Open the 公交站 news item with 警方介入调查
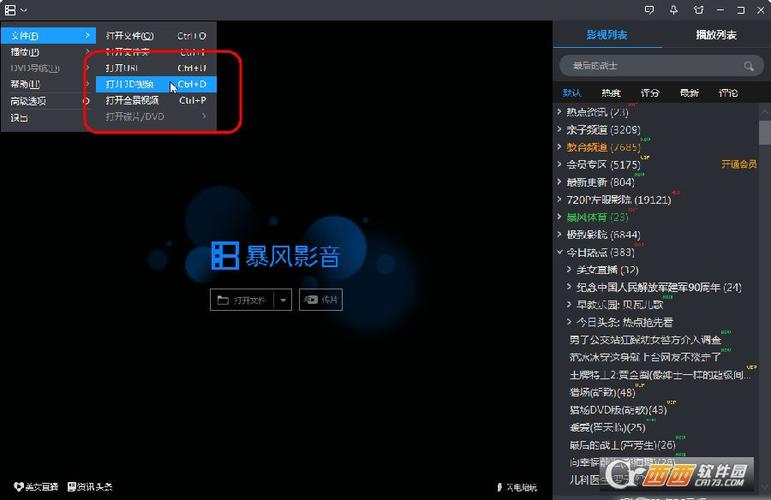771x500 pixels. click(x=645, y=340)
